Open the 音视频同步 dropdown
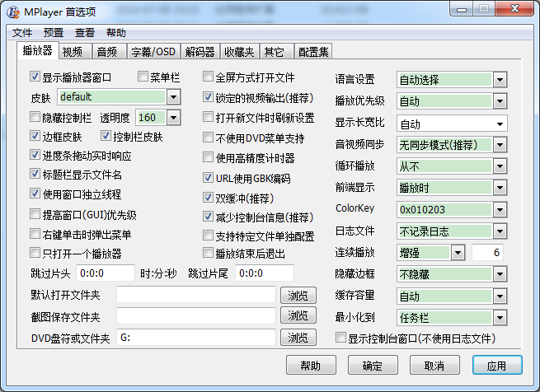540x392 pixels. 500,145
